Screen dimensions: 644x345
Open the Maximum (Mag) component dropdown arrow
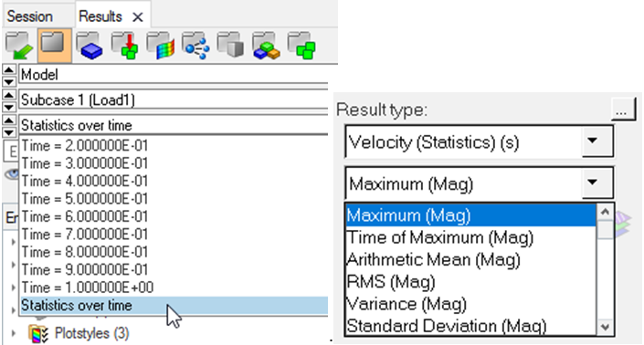[x=593, y=183]
